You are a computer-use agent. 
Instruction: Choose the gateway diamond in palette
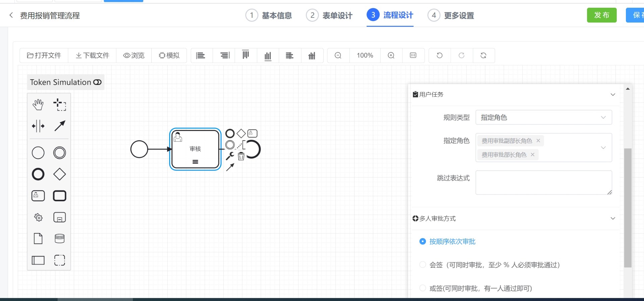point(60,174)
